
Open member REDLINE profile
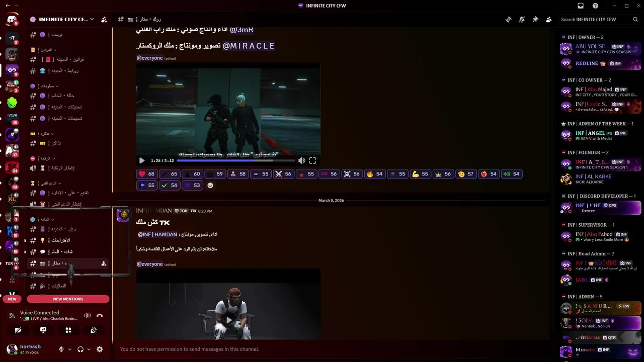tap(600, 64)
